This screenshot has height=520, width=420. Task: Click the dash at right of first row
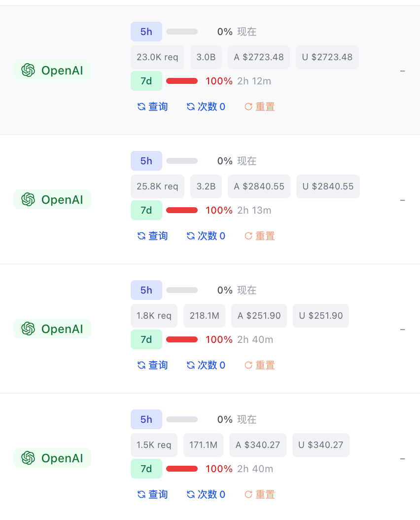[x=402, y=71]
